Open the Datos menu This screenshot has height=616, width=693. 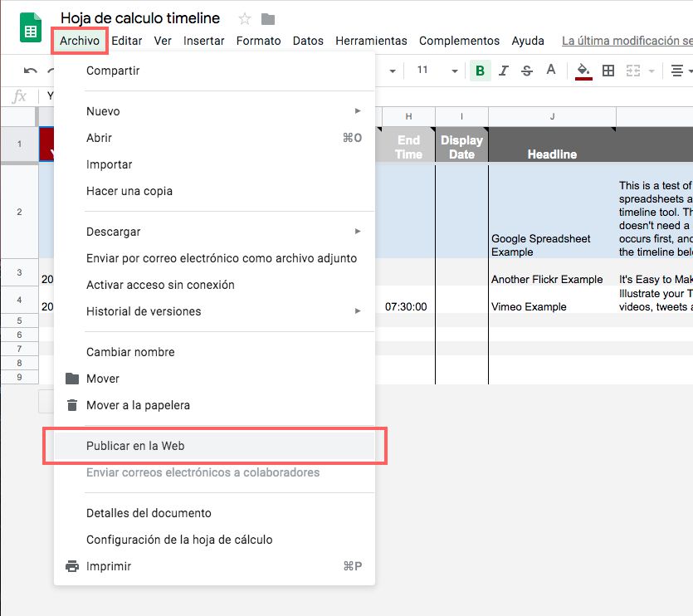[308, 41]
